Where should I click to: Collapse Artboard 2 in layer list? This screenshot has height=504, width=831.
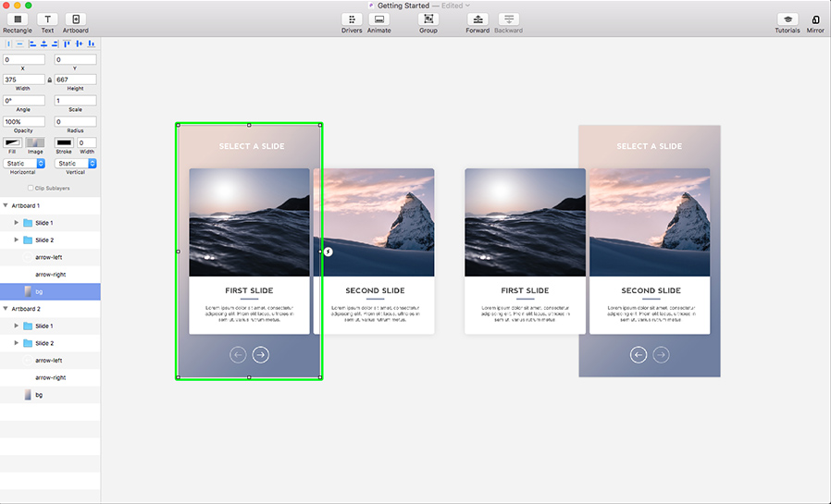point(6,309)
